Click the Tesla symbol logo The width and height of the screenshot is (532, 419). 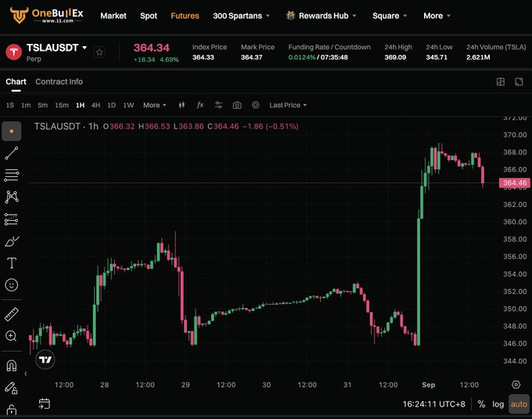[x=14, y=52]
